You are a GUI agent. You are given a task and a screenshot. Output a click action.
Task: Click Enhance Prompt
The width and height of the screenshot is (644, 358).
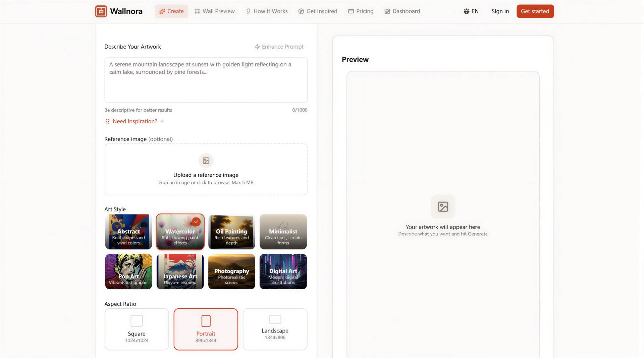pyautogui.click(x=279, y=47)
